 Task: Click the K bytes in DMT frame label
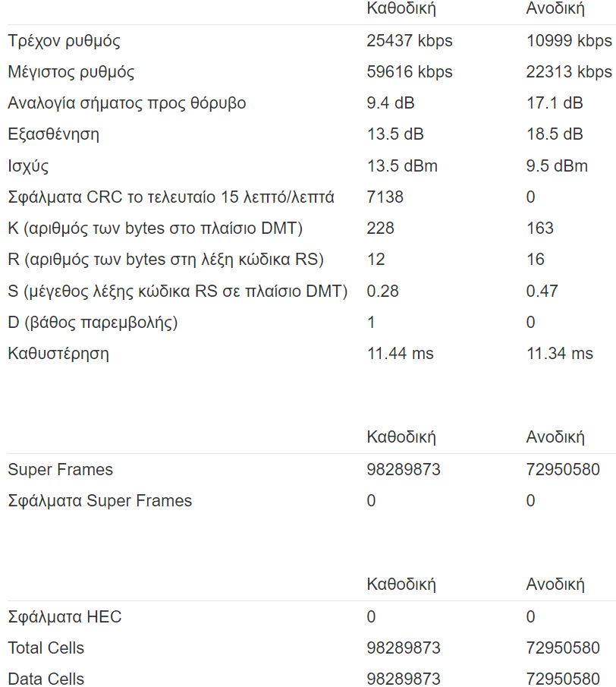coord(155,228)
